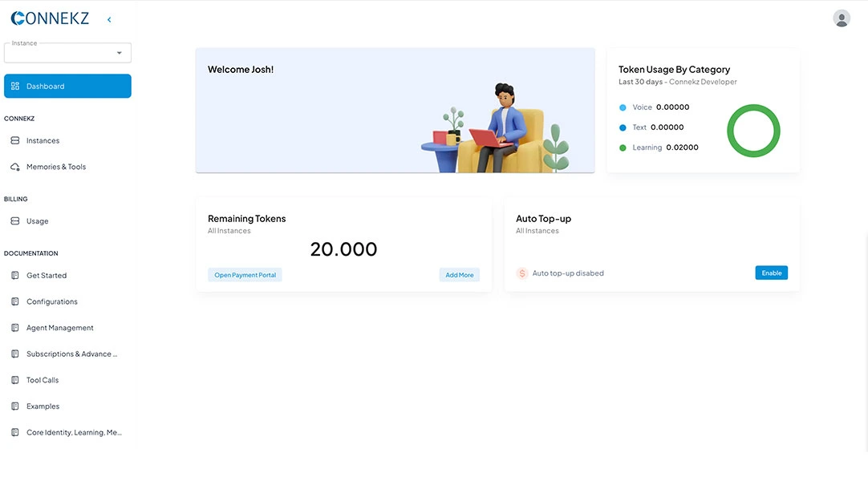Image resolution: width=868 pixels, height=481 pixels.
Task: Select the Dashboard grid icon
Action: click(x=15, y=87)
